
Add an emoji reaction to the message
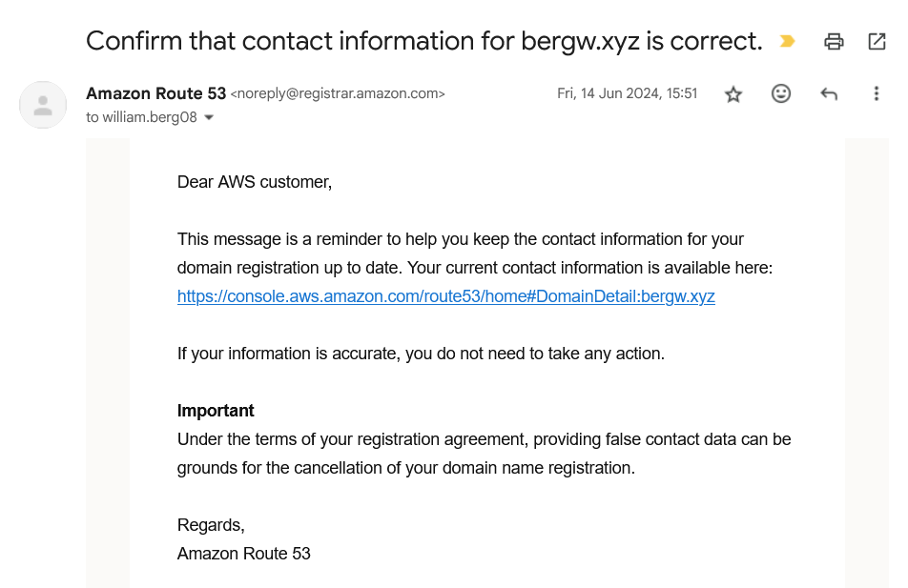781,94
